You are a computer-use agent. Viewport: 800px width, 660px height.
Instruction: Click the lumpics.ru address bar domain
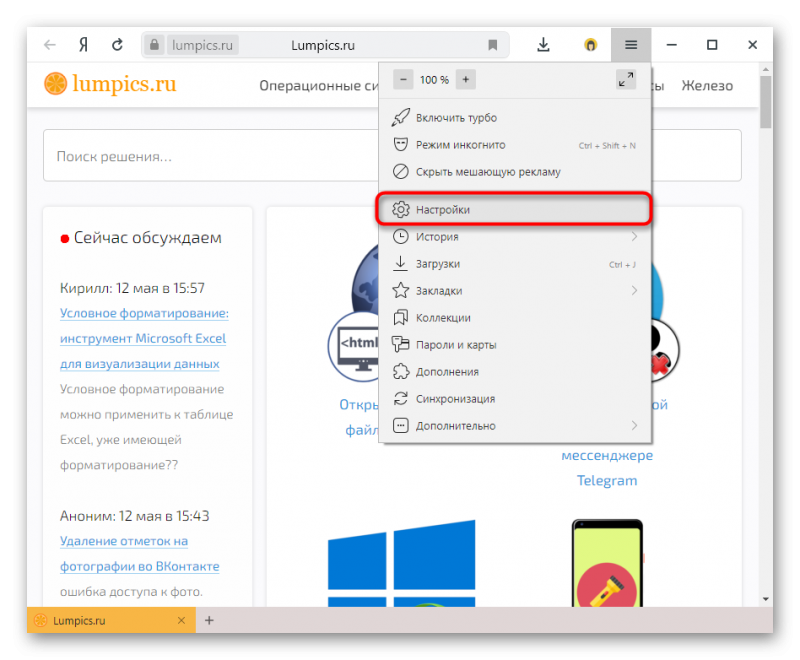[x=202, y=45]
